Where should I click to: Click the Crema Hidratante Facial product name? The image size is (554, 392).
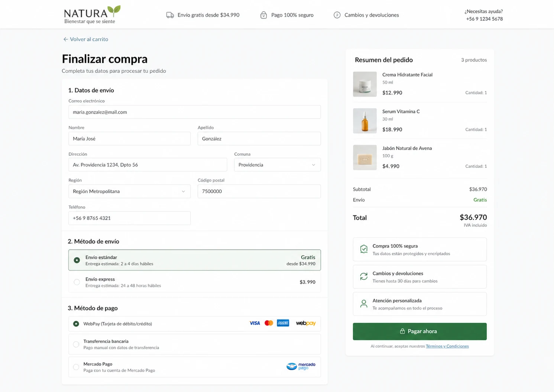(407, 75)
